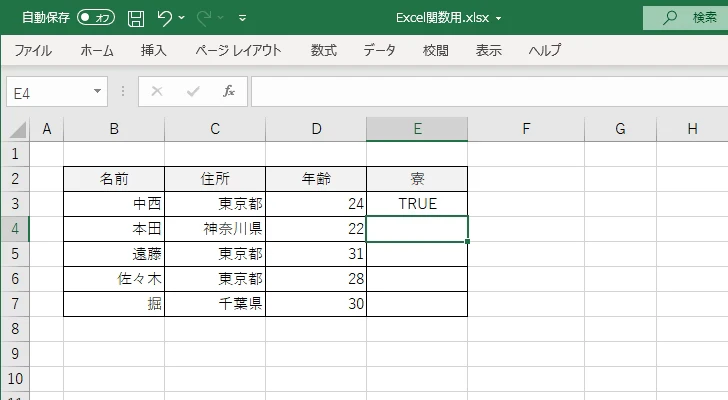The height and width of the screenshot is (400, 728).
Task: Click inside the formula bar
Action: 489,92
